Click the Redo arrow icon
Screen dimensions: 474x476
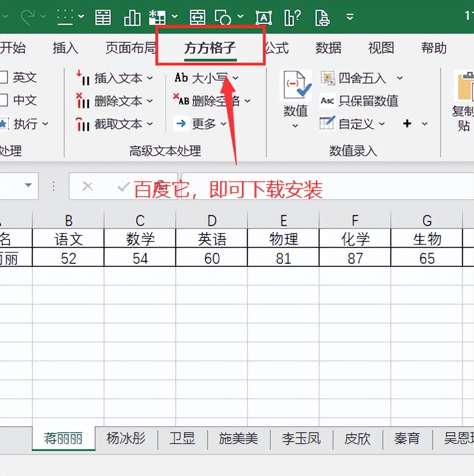tap(28, 17)
